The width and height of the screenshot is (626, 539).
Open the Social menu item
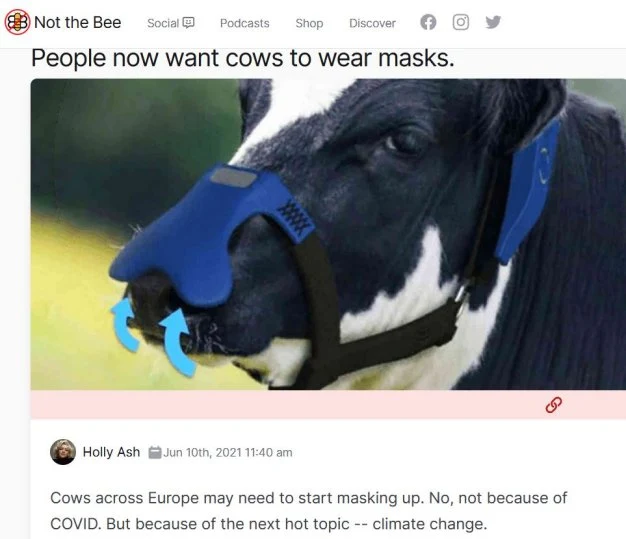(163, 23)
